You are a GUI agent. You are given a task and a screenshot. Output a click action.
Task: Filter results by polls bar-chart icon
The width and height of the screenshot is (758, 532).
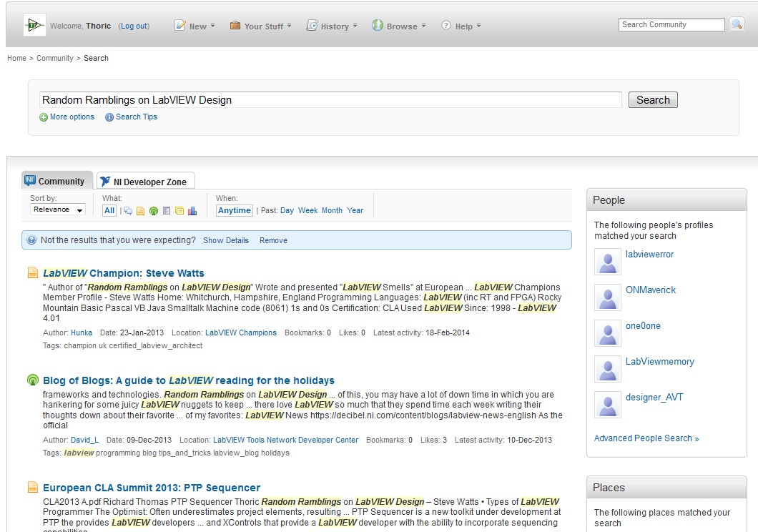(x=192, y=211)
